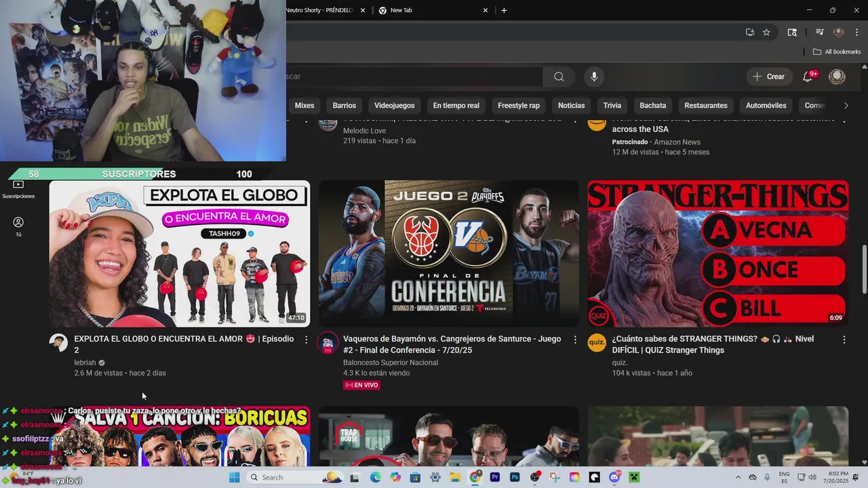The width and height of the screenshot is (868, 488).
Task: Select the Trivia chip
Action: (x=612, y=105)
